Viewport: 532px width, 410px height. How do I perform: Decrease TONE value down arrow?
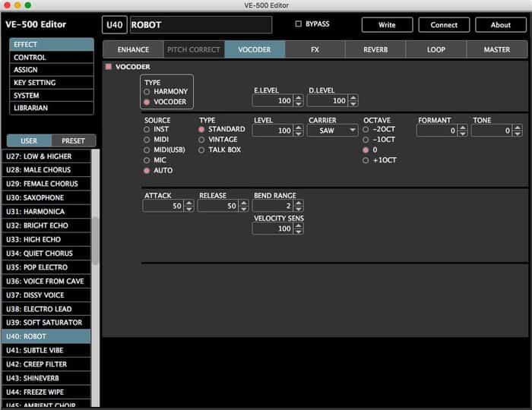[x=517, y=134]
